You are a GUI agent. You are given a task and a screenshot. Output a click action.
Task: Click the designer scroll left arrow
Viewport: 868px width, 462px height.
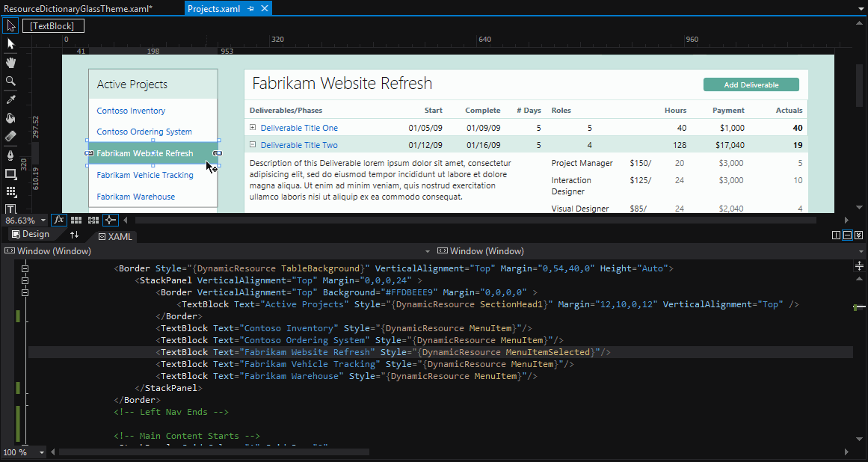126,221
